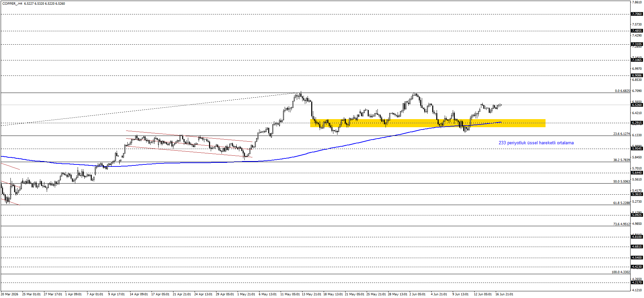Image resolution: width=644 pixels, height=298 pixels.
Task: Click the 6.2915 level price tag
Action: pos(637,123)
